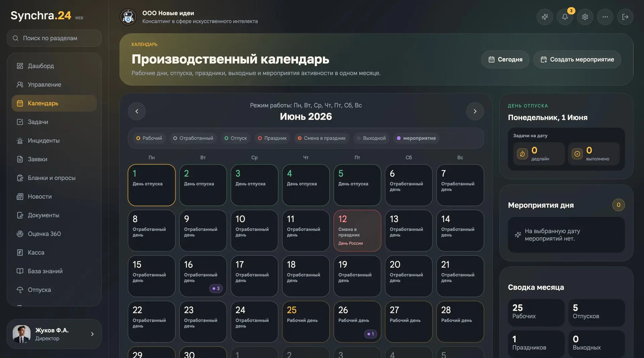
Task: Toggle the Отпуск legend filter
Action: (235, 138)
